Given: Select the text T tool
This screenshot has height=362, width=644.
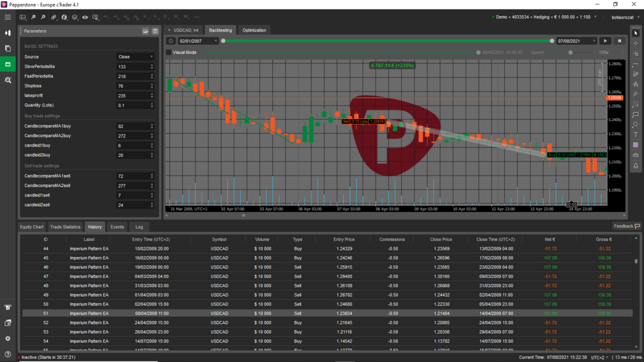Looking at the screenshot, I should [636, 135].
